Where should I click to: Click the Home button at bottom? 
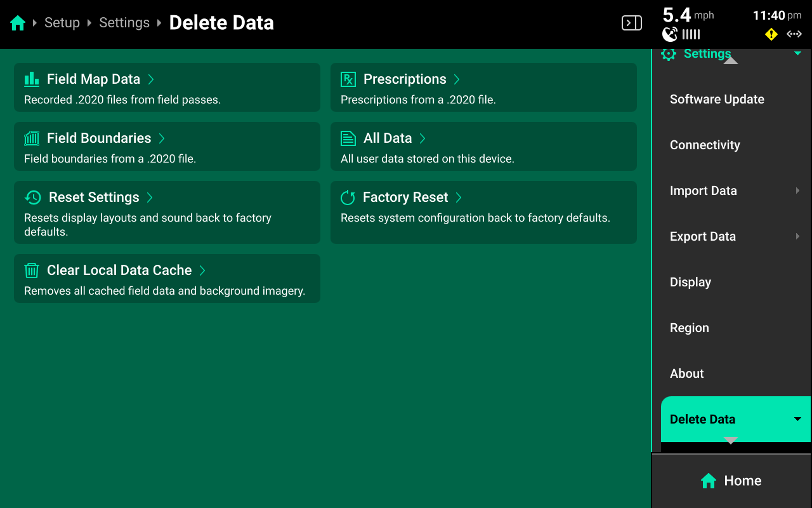pyautogui.click(x=731, y=481)
